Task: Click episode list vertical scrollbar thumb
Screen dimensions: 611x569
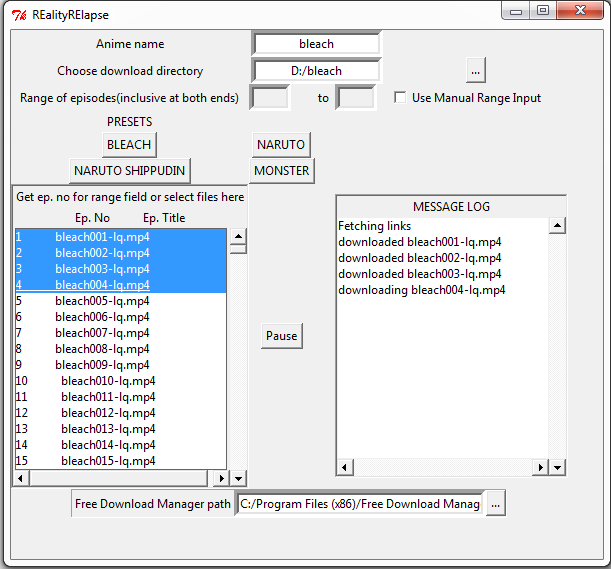Action: 238,249
